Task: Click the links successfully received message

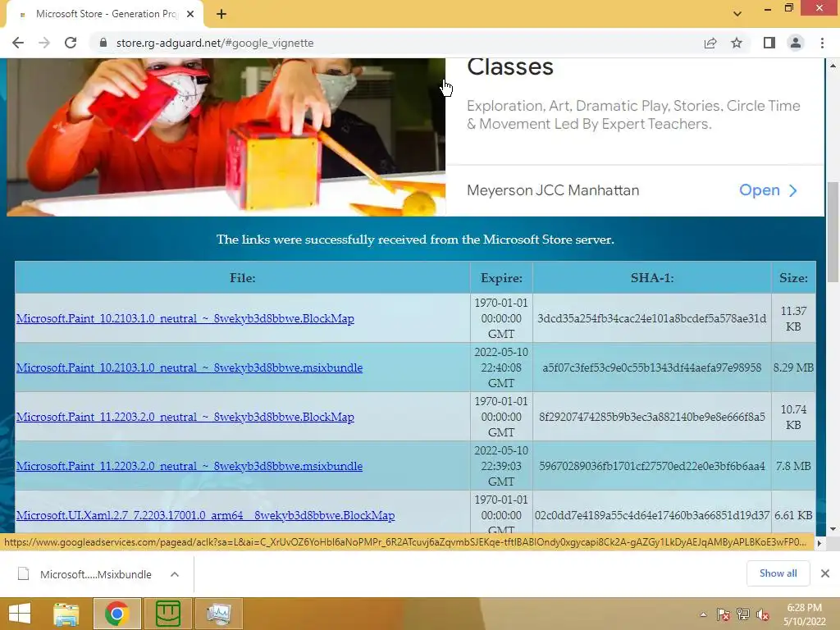Action: [x=415, y=240]
